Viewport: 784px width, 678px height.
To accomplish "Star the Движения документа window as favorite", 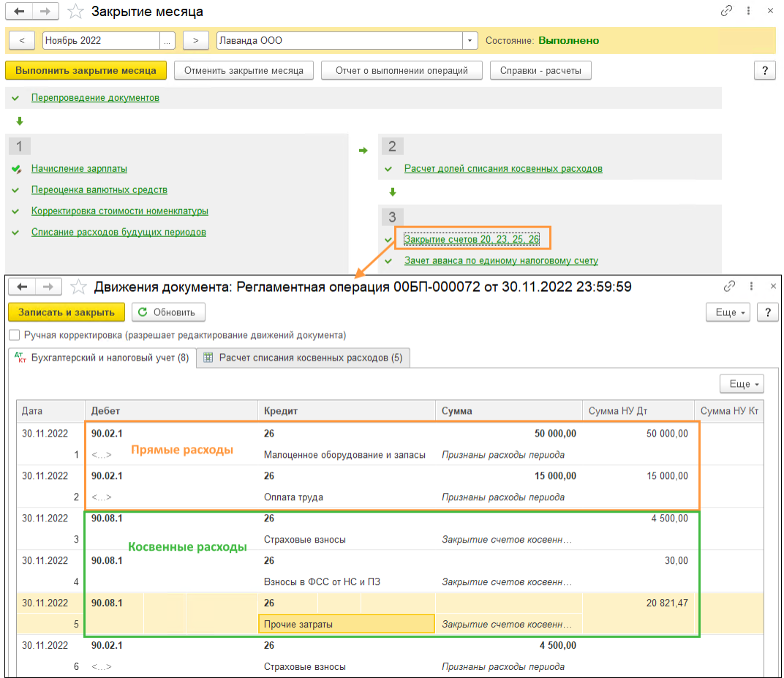I will coord(78,287).
